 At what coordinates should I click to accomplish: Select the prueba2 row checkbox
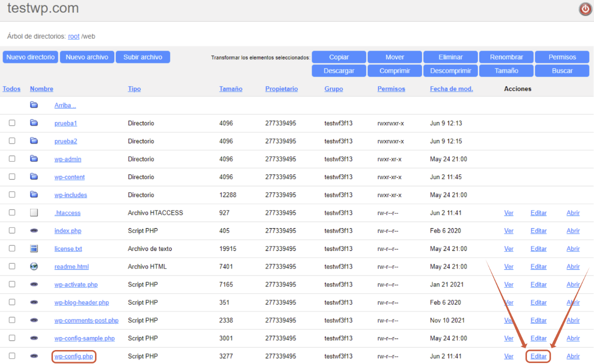12,141
